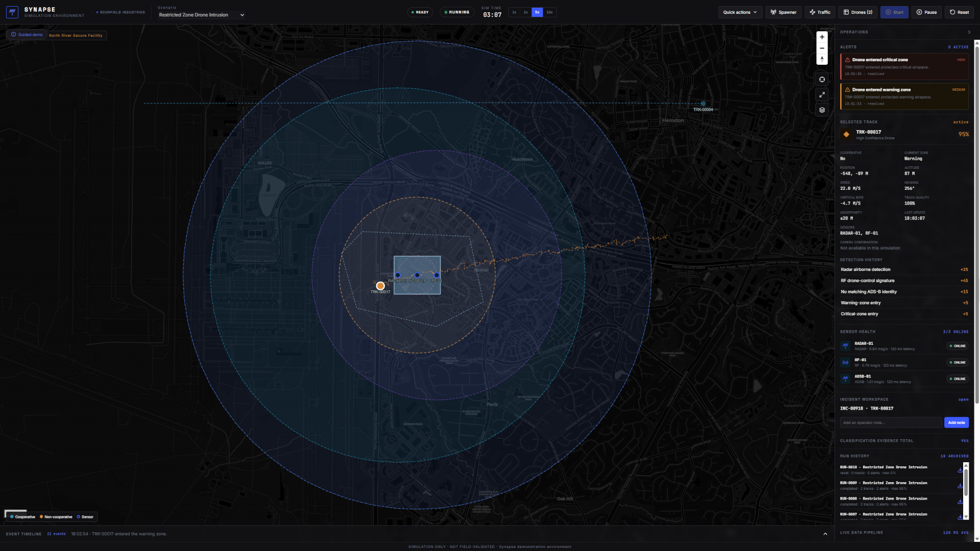980x551 pixels.
Task: Open map layers menu
Action: click(x=822, y=110)
